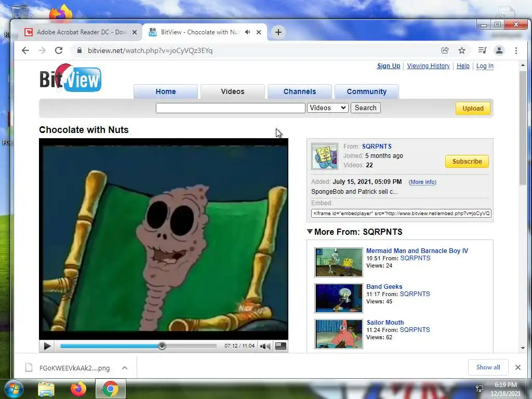Open the Viewing History link

pyautogui.click(x=428, y=66)
